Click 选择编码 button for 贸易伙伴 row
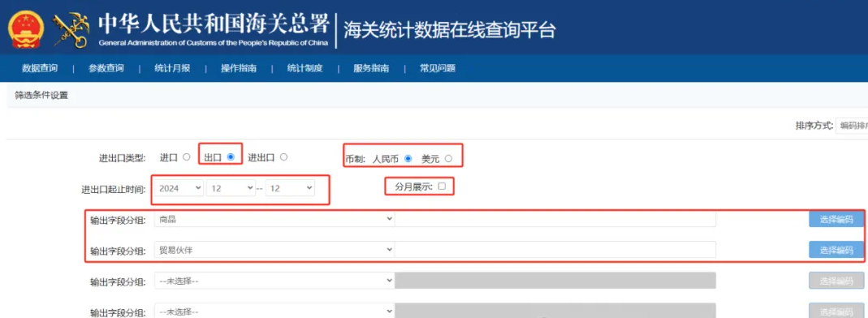This screenshot has width=868, height=318. tap(836, 250)
